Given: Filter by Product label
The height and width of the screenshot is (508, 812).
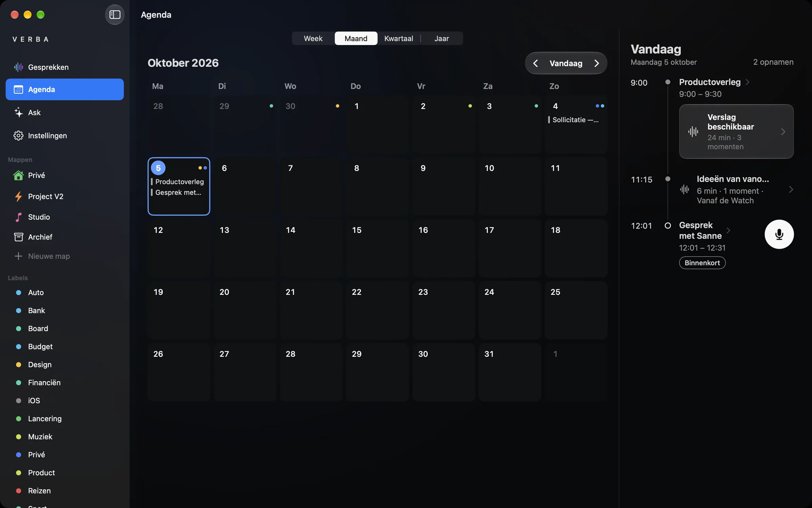Looking at the screenshot, I should tap(65, 473).
